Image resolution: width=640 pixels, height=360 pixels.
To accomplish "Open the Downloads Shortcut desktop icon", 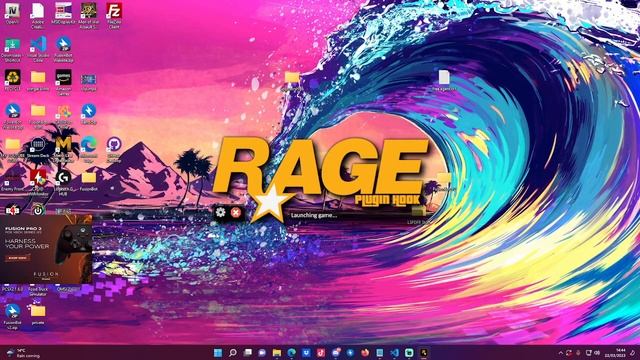I will 12,49.
